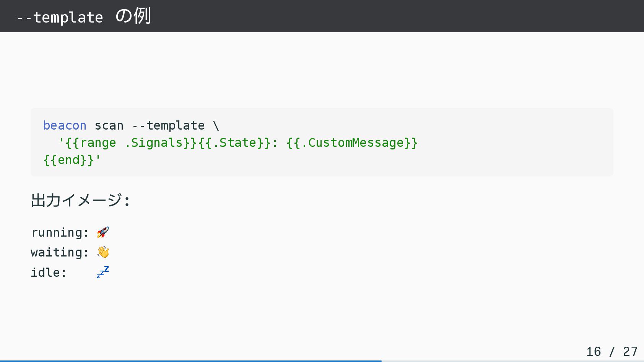Click the rocket emoji beside running

(x=103, y=232)
